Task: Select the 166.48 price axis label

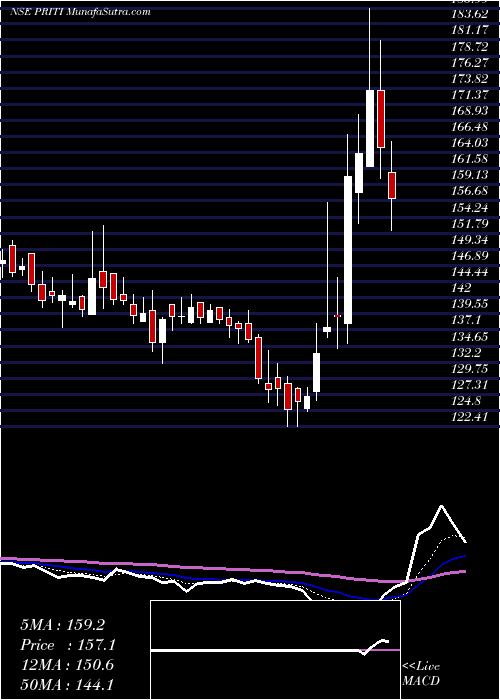Action: [469, 127]
